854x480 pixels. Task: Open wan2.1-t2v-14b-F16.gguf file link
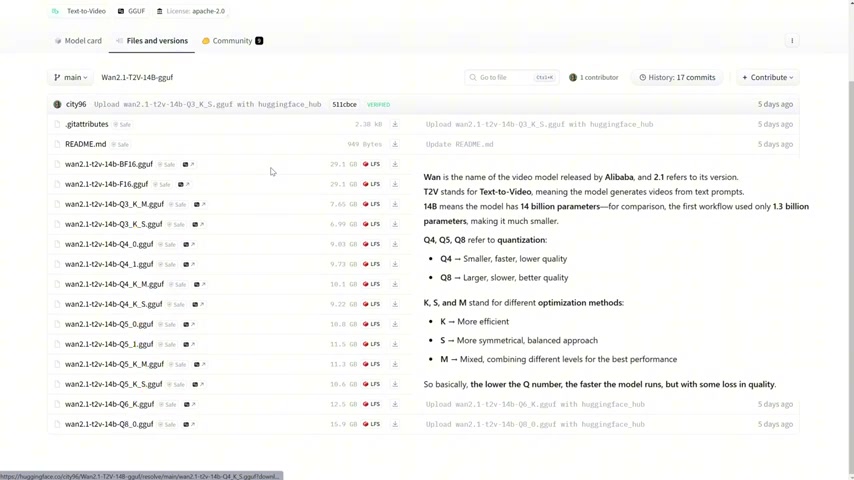pos(106,184)
